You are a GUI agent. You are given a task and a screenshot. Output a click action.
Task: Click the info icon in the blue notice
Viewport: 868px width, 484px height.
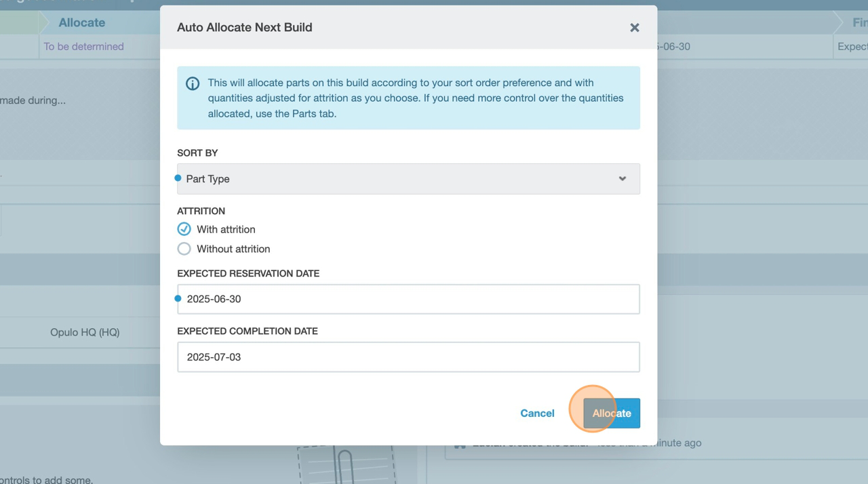click(193, 83)
